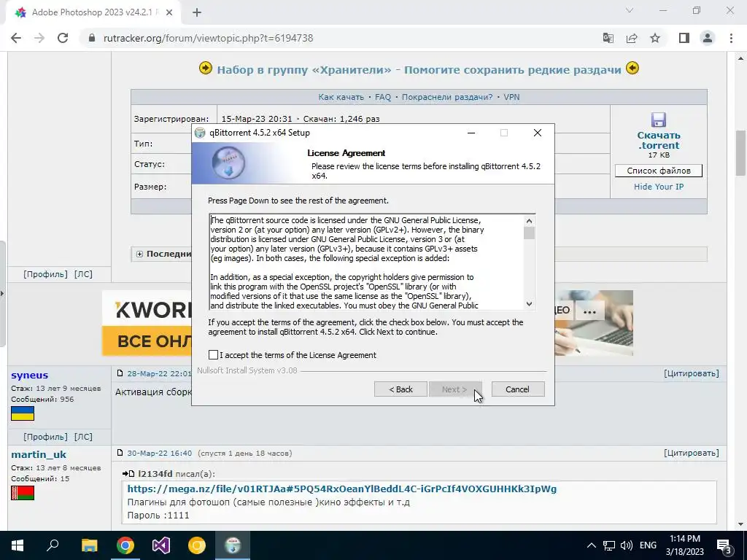Click the Ukraine flag under syneus

pos(23,413)
